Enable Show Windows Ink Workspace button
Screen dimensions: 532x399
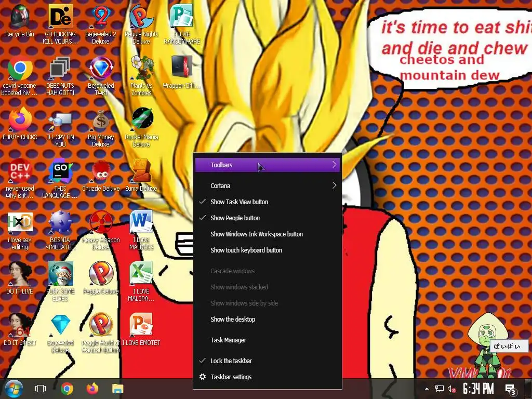pos(268,234)
